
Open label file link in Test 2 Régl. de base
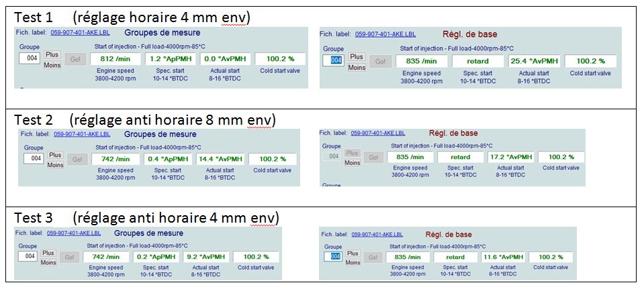[377, 133]
